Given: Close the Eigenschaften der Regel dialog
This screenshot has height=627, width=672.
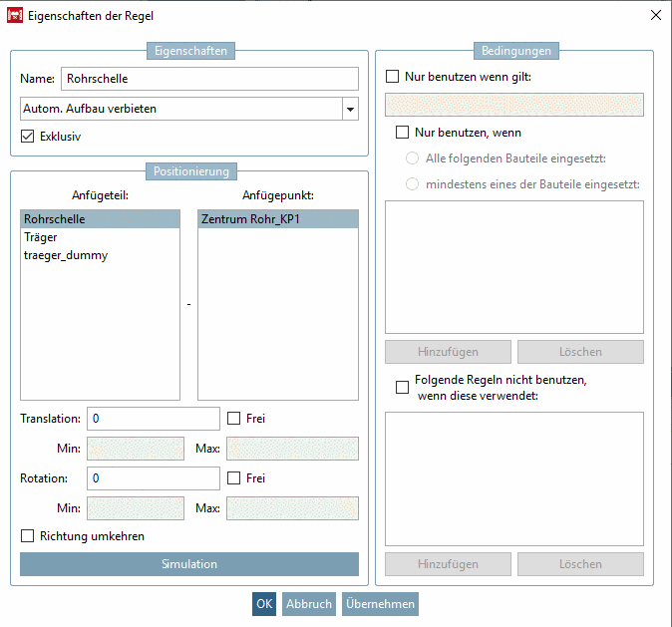Looking at the screenshot, I should click(655, 16).
